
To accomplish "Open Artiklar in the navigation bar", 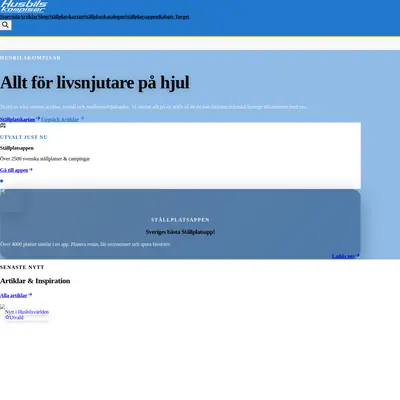I will point(29,17).
